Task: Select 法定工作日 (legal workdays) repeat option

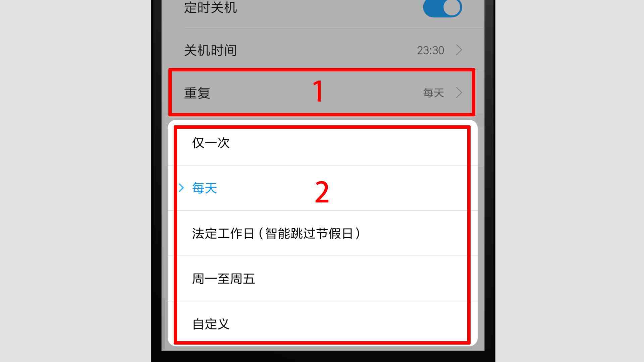Action: click(278, 233)
